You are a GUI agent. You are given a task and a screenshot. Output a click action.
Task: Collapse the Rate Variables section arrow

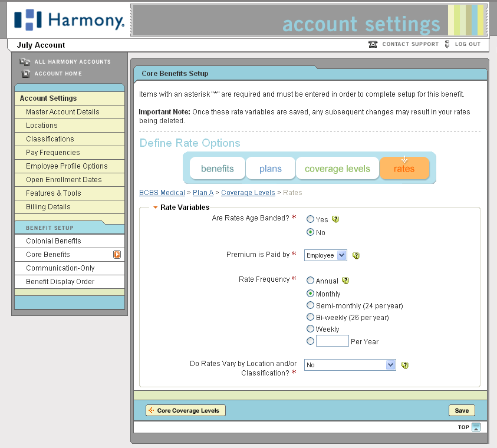(x=156, y=207)
